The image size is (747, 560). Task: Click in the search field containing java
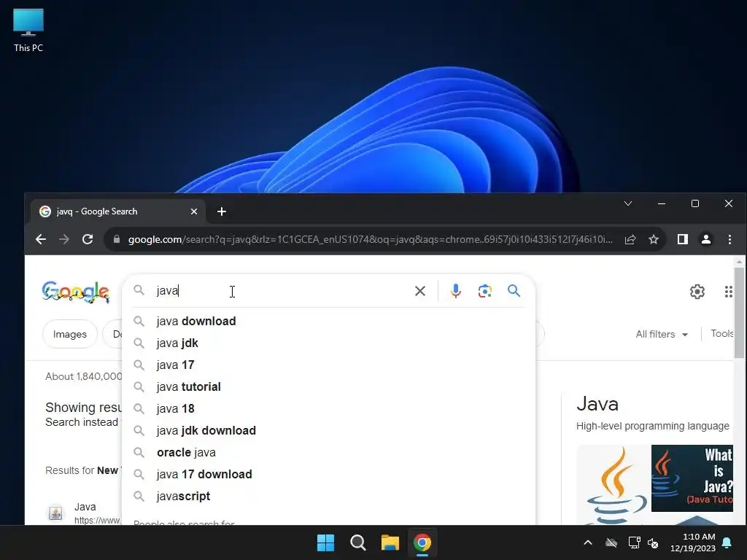[x=282, y=290]
